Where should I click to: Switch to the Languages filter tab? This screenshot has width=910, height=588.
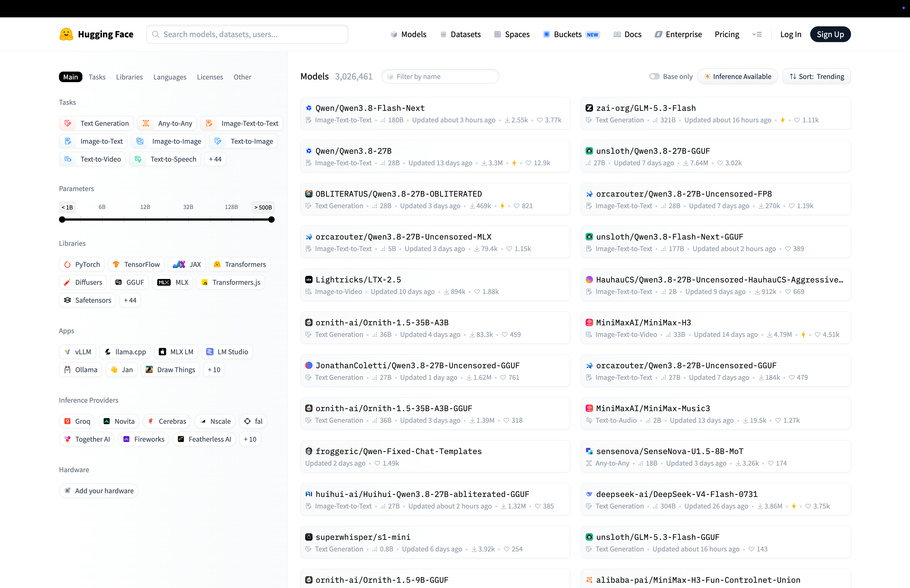pos(170,77)
